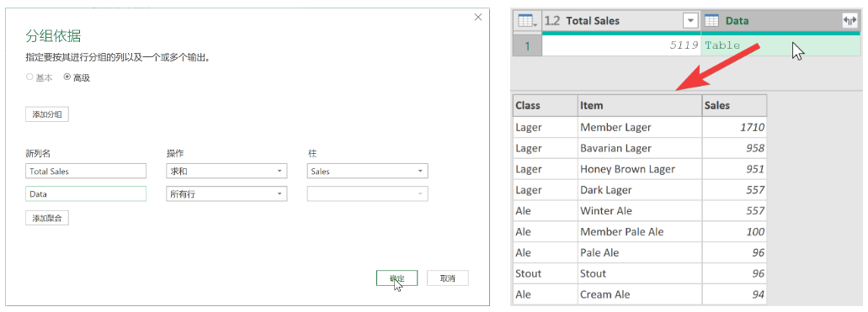Click the table type icon of Data column
The image size is (868, 312).
712,21
